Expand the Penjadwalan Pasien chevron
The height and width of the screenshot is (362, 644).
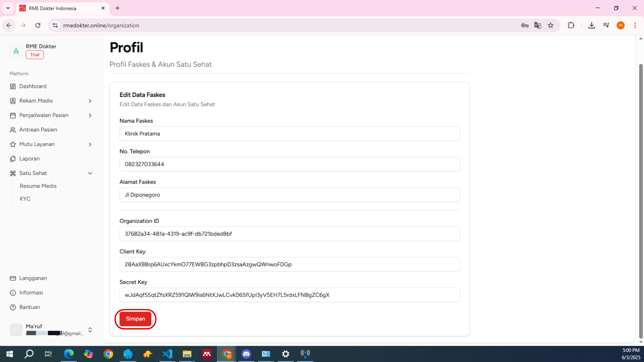[90, 115]
